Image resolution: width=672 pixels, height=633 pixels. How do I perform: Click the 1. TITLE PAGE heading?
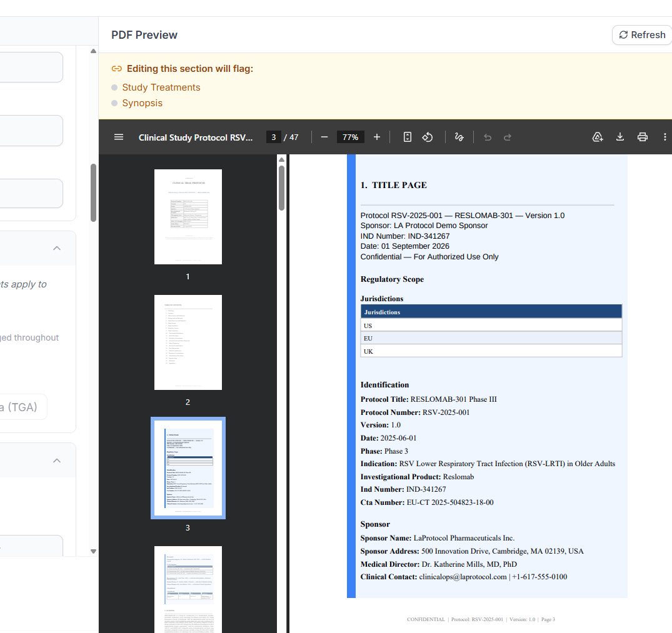point(393,185)
